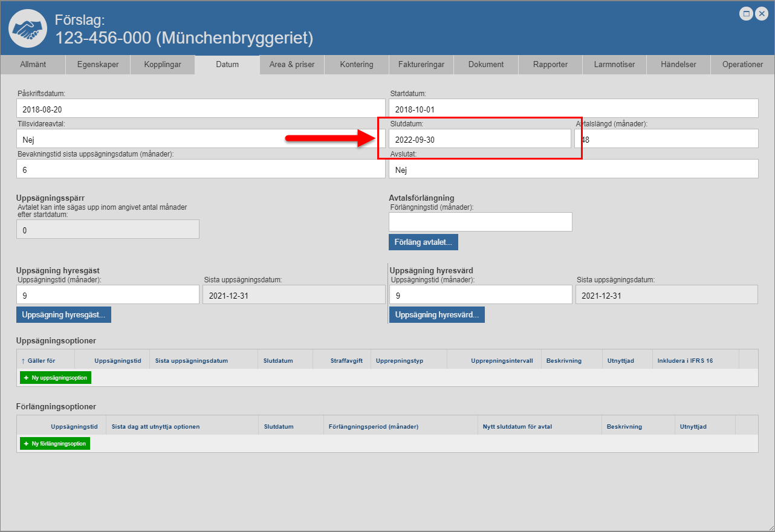Viewport: 775px width, 532px height.
Task: Open the Avslutat dropdown field
Action: 573,169
